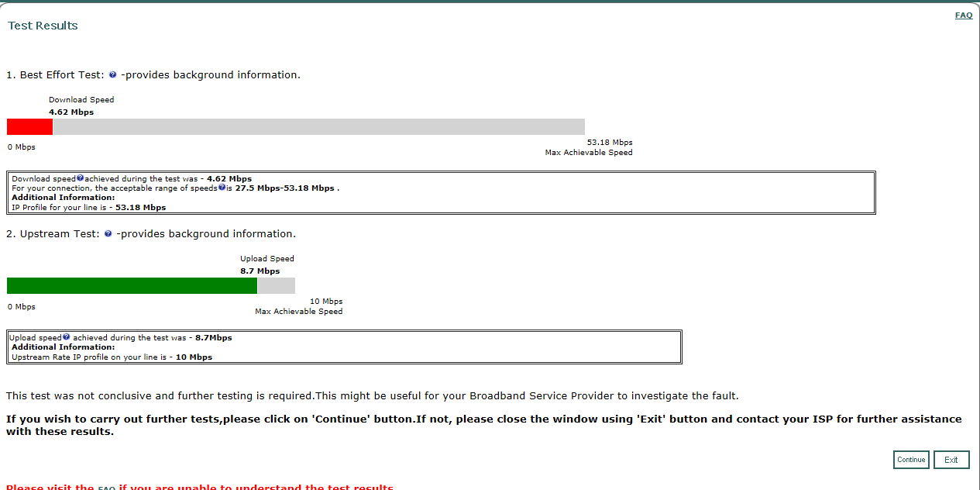
Task: Open help icon after 'acceptable range of speeds'
Action: [222, 188]
